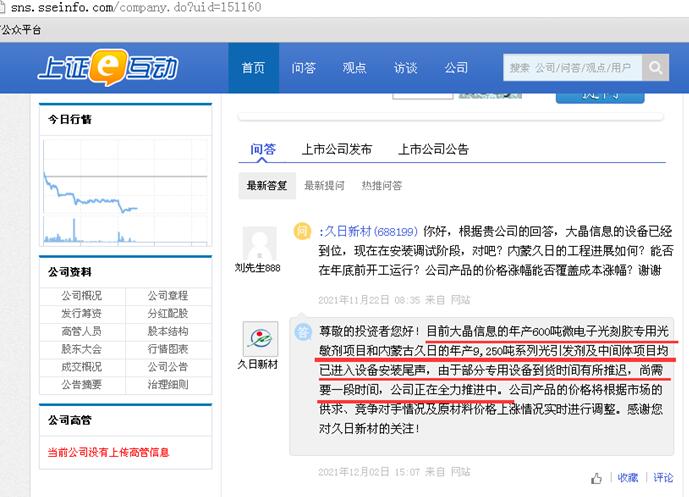Click the 今日行情 price chart
Screen dimensions: 689x497
point(125,192)
